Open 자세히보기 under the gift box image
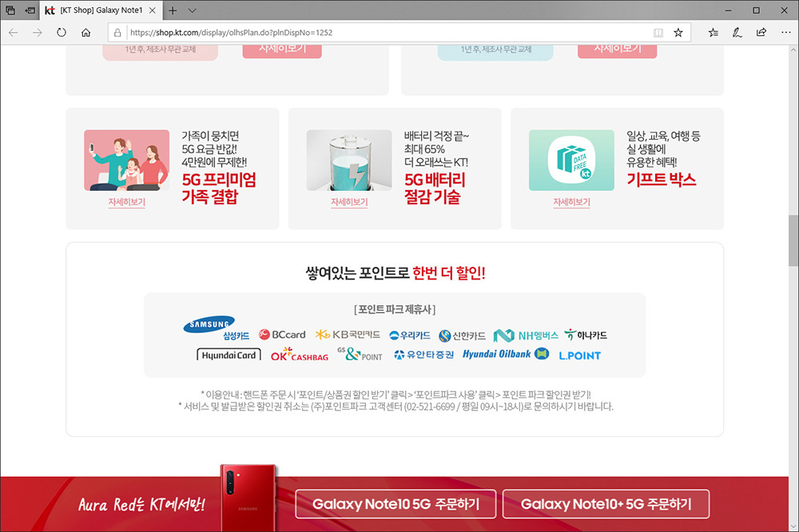This screenshot has height=532, width=799. click(572, 202)
